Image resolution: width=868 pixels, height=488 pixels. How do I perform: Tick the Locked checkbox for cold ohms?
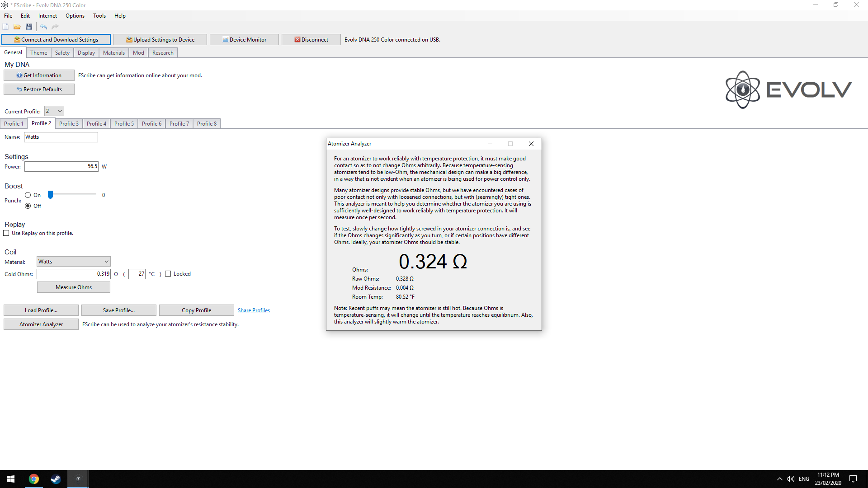pyautogui.click(x=168, y=274)
